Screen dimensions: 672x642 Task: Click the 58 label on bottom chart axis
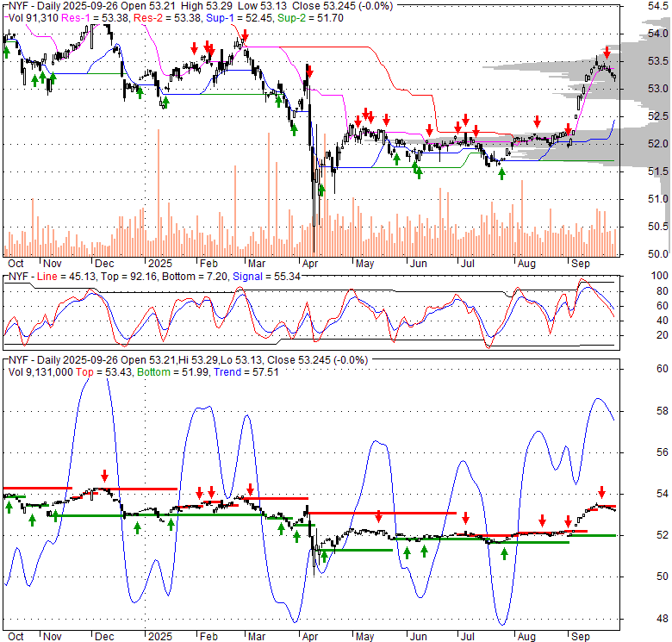tap(663, 411)
